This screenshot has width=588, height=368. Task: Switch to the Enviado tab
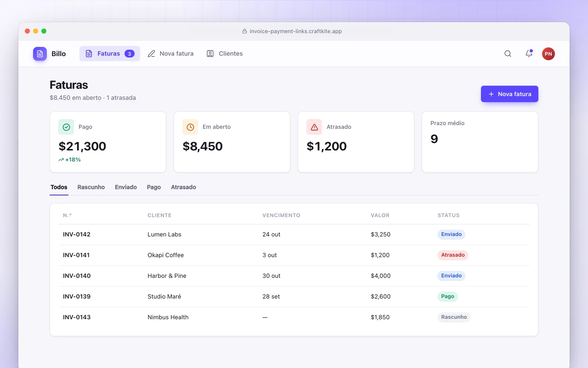pos(126,187)
